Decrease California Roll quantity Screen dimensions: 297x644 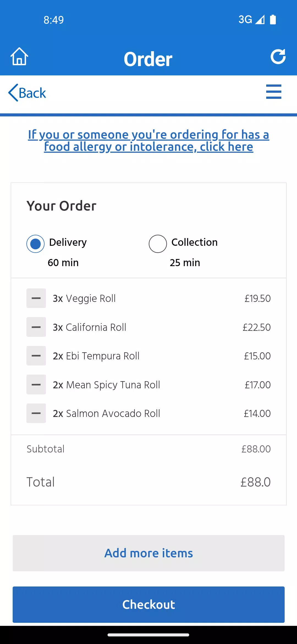point(36,327)
